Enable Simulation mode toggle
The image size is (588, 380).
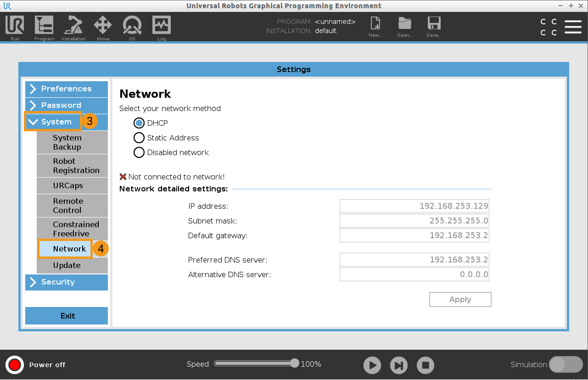point(566,364)
